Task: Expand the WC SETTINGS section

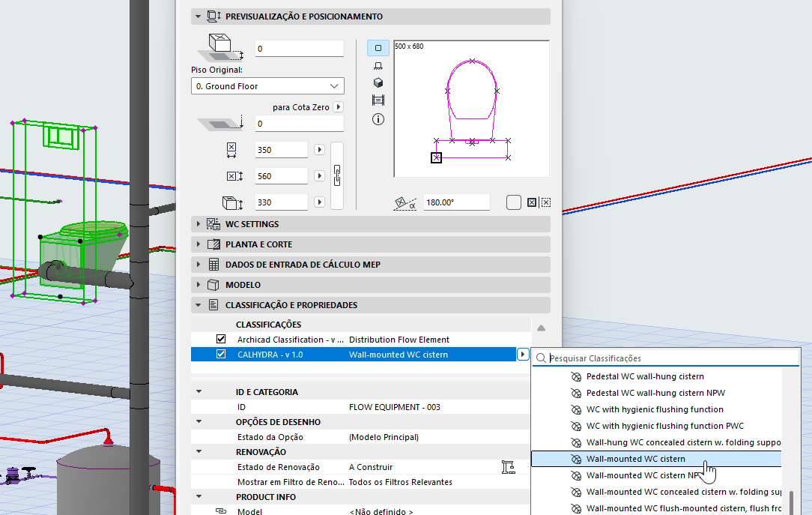Action: coord(198,224)
